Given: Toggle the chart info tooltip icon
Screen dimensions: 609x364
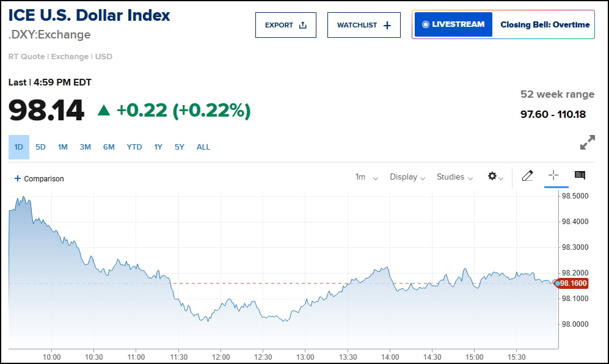Looking at the screenshot, I should pyautogui.click(x=580, y=175).
